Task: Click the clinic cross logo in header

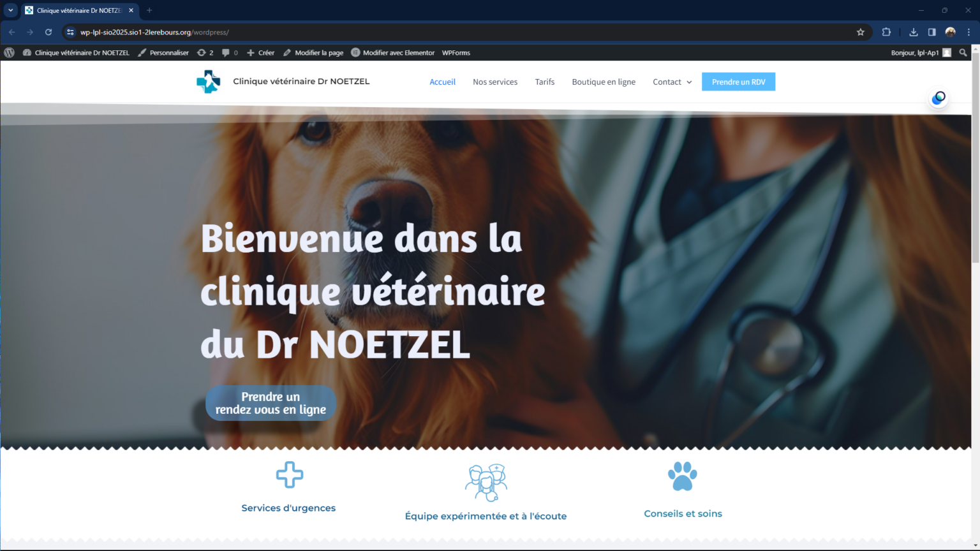Action: pos(208,82)
